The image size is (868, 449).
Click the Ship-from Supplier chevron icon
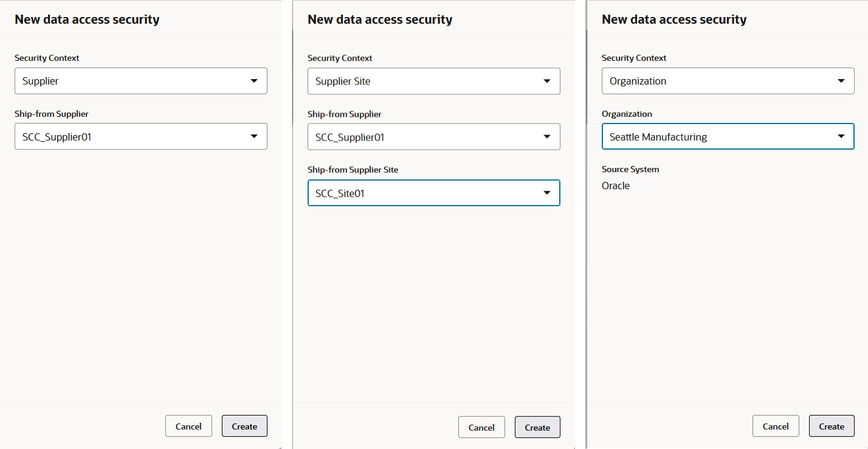tap(254, 136)
